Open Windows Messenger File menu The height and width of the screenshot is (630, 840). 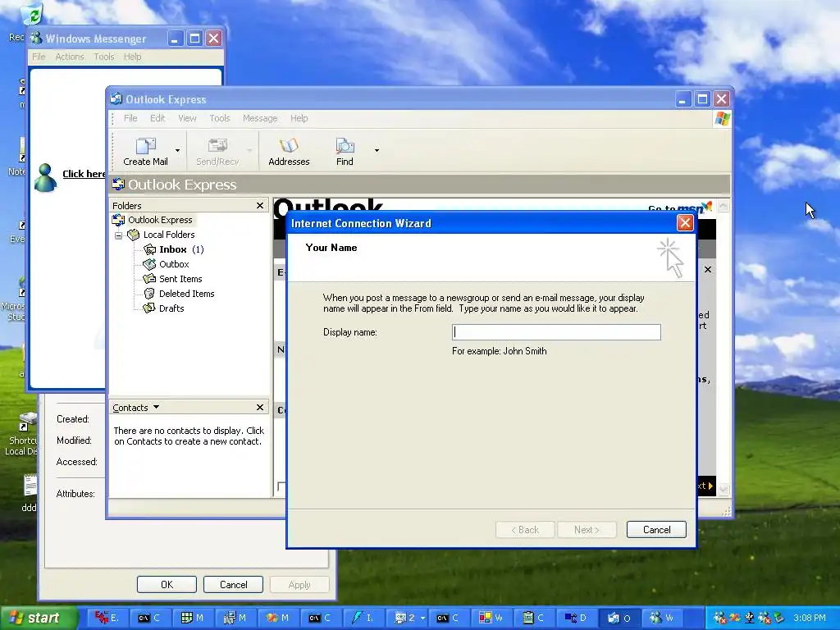point(39,57)
